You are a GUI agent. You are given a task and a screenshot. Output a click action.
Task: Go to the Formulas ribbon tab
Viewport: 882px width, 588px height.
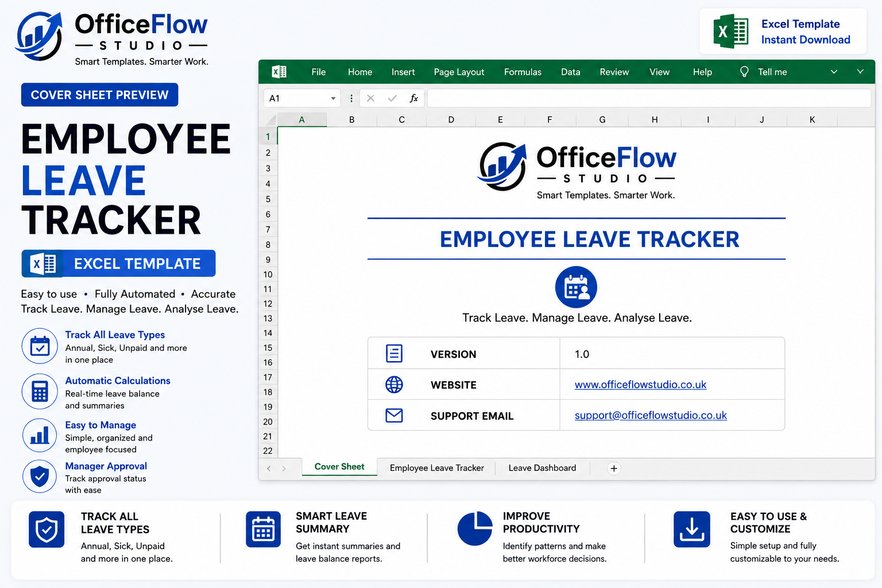pyautogui.click(x=523, y=72)
